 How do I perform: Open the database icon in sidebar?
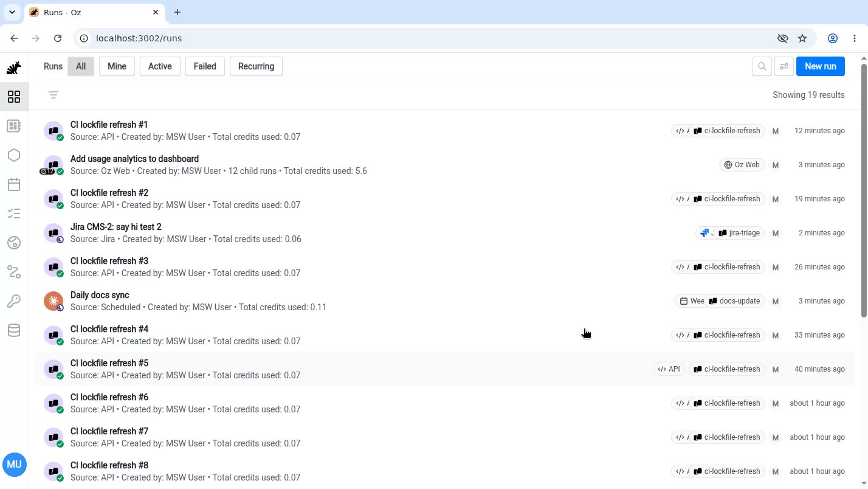[14, 330]
